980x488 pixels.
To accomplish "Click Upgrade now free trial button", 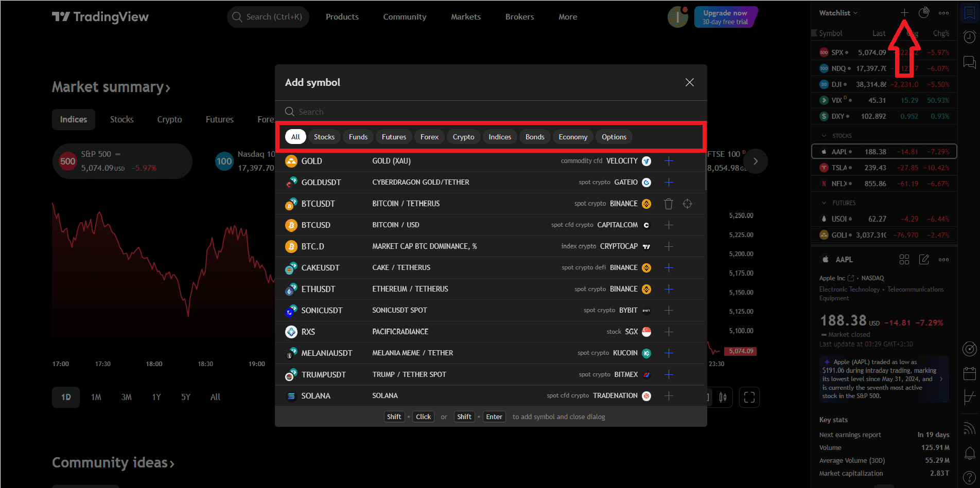I will pos(726,17).
